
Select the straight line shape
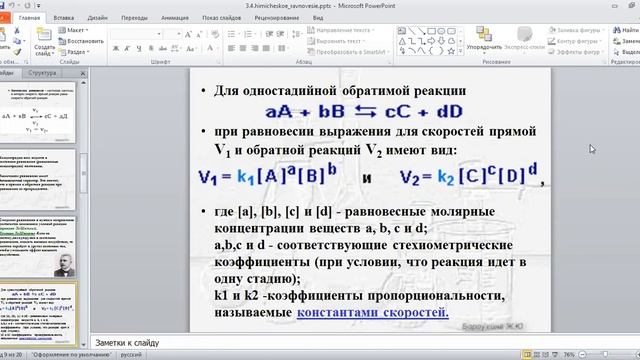point(411,31)
